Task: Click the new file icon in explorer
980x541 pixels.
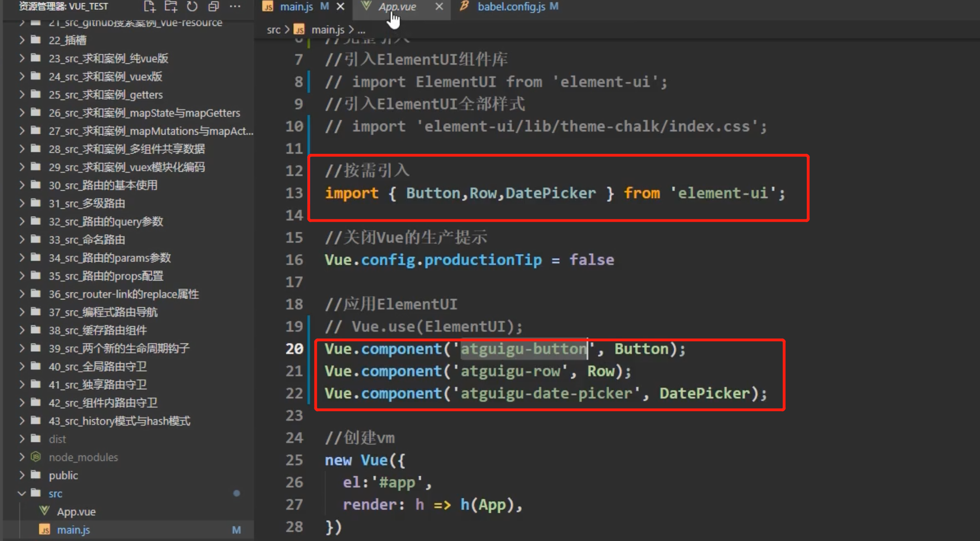Action: tap(148, 6)
